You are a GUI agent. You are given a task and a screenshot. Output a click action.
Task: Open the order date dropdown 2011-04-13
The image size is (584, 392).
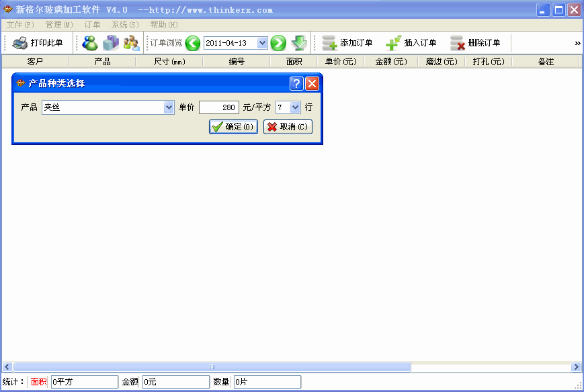[x=262, y=43]
